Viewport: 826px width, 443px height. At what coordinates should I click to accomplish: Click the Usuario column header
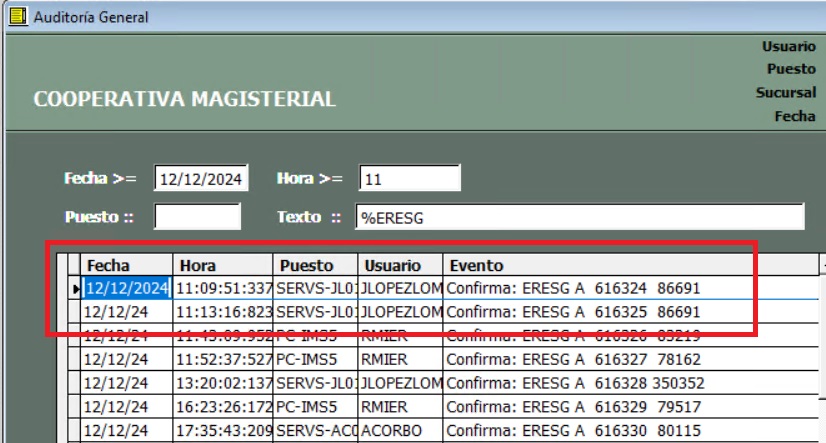[400, 265]
